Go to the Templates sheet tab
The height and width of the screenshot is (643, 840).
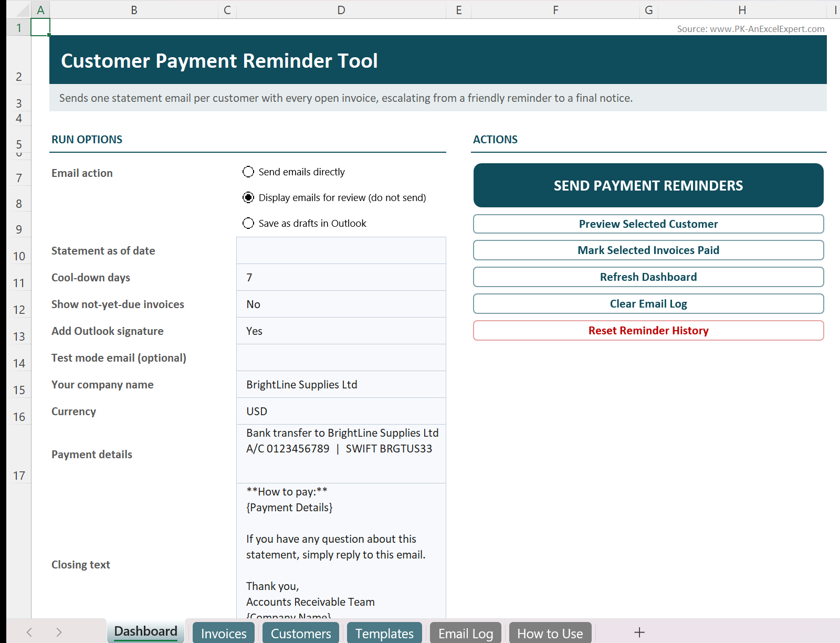[384, 633]
